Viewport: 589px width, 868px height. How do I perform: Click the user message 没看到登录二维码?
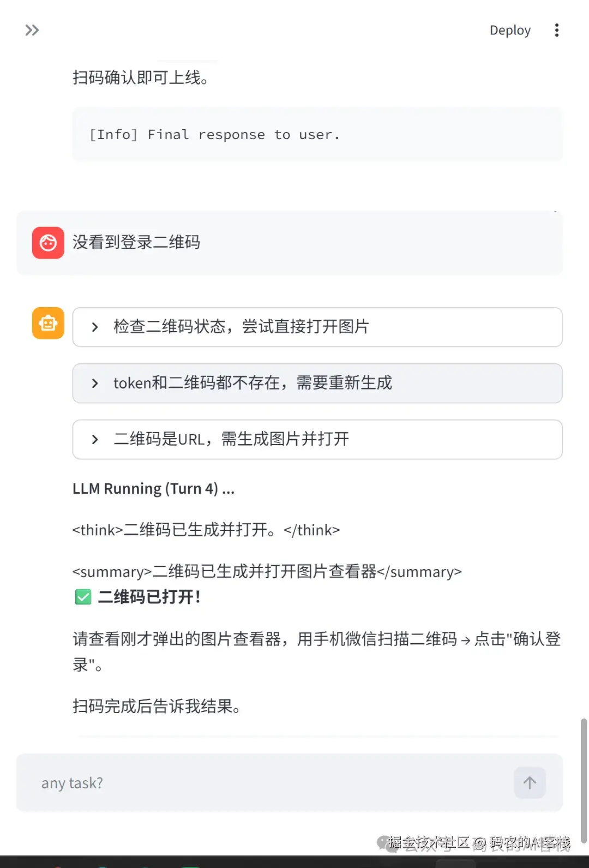[136, 242]
